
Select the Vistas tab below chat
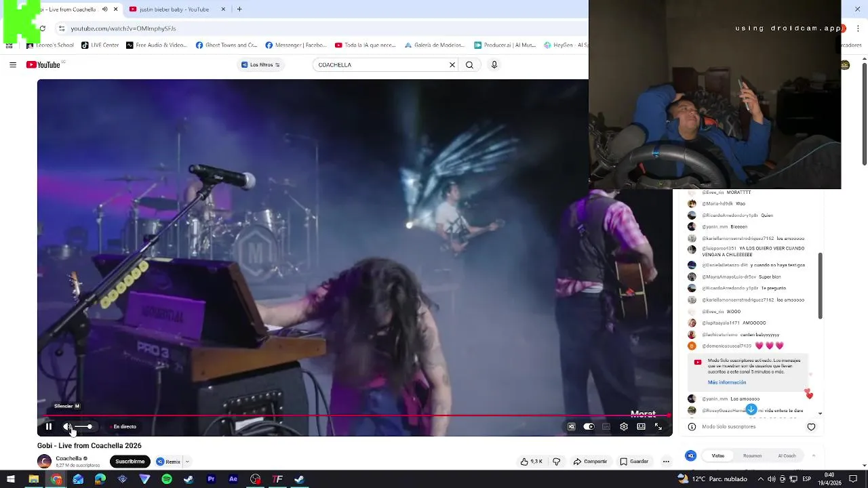(x=718, y=455)
